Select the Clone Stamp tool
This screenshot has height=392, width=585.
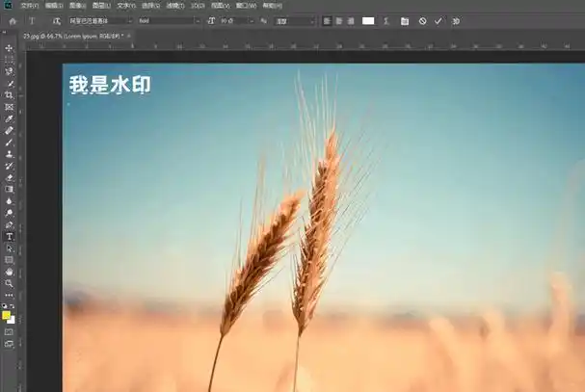9,154
